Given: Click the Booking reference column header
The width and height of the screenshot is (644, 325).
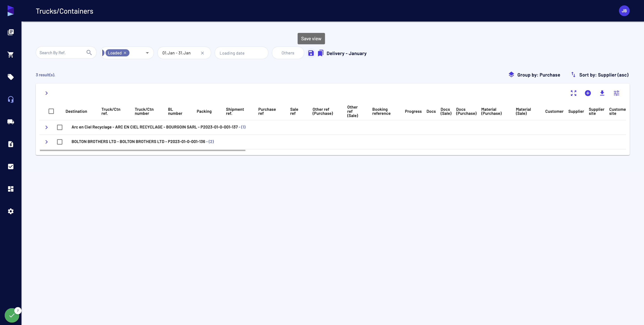Looking at the screenshot, I should [x=381, y=111].
